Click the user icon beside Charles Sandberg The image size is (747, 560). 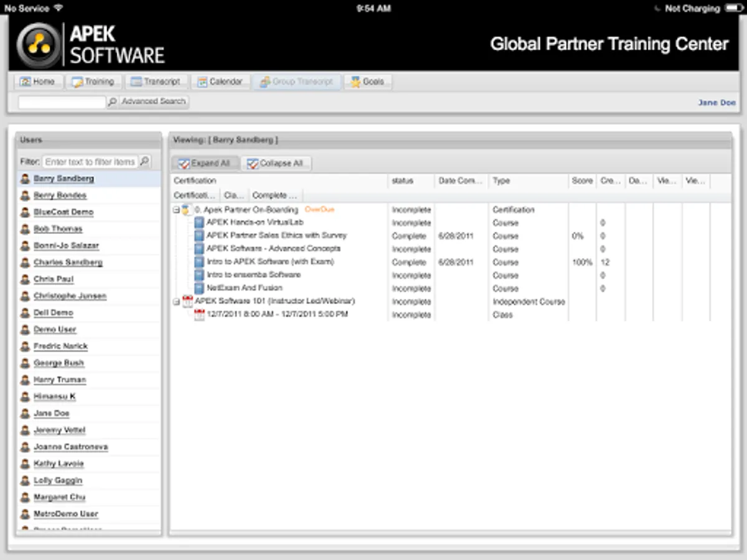pyautogui.click(x=25, y=263)
